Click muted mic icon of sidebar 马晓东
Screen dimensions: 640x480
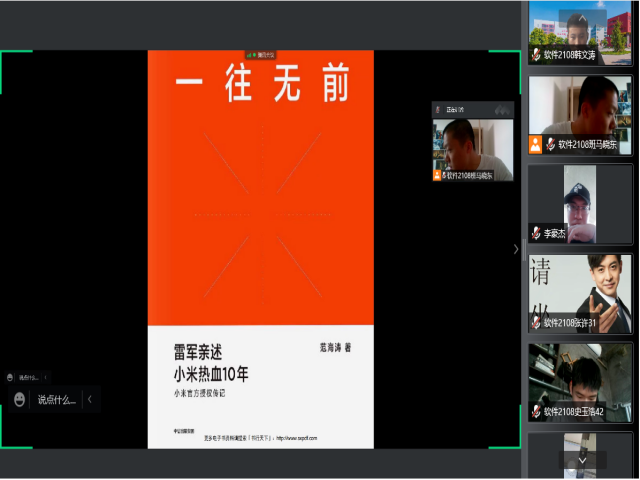[x=550, y=144]
